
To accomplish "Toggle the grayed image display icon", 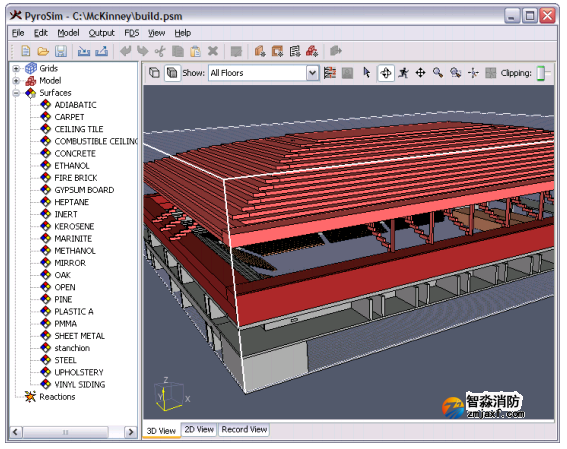I will [x=348, y=73].
